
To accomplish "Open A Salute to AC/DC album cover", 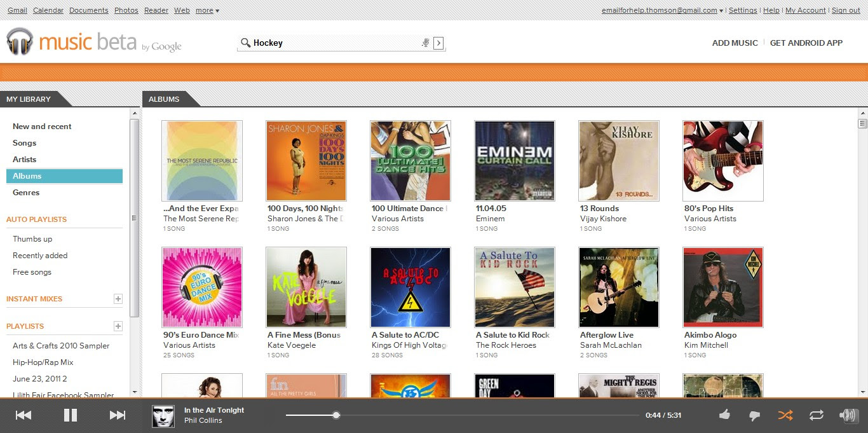I will point(410,287).
